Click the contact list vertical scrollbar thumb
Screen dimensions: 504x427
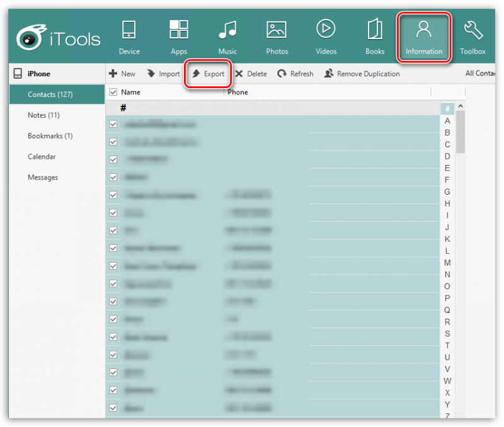pos(461,132)
